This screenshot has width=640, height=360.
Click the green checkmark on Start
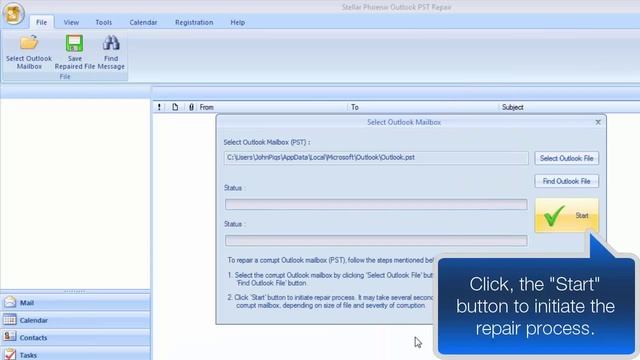click(554, 216)
